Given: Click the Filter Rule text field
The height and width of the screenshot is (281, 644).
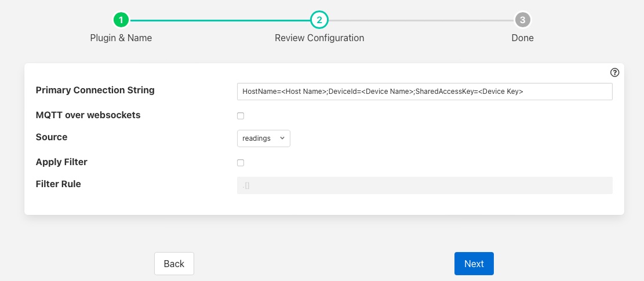Looking at the screenshot, I should point(424,185).
